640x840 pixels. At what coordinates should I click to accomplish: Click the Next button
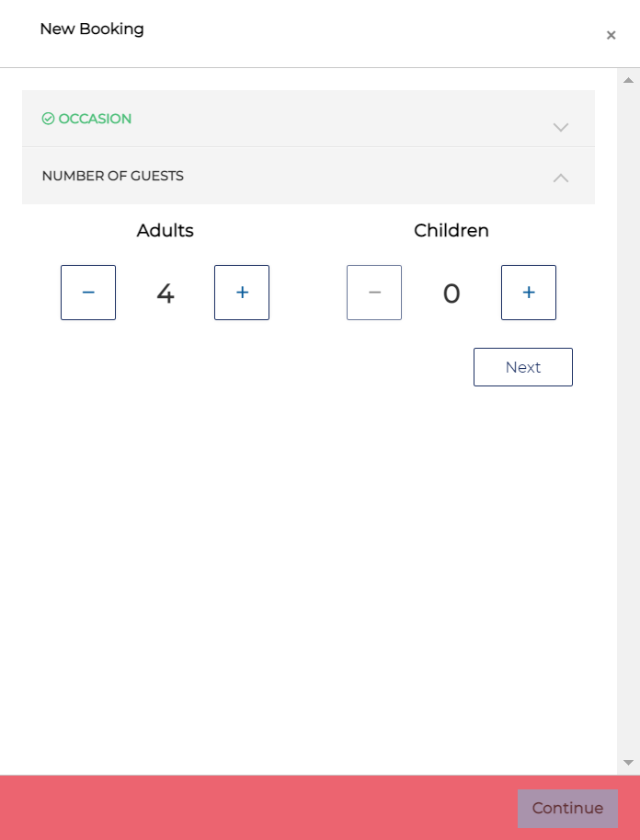pyautogui.click(x=522, y=367)
